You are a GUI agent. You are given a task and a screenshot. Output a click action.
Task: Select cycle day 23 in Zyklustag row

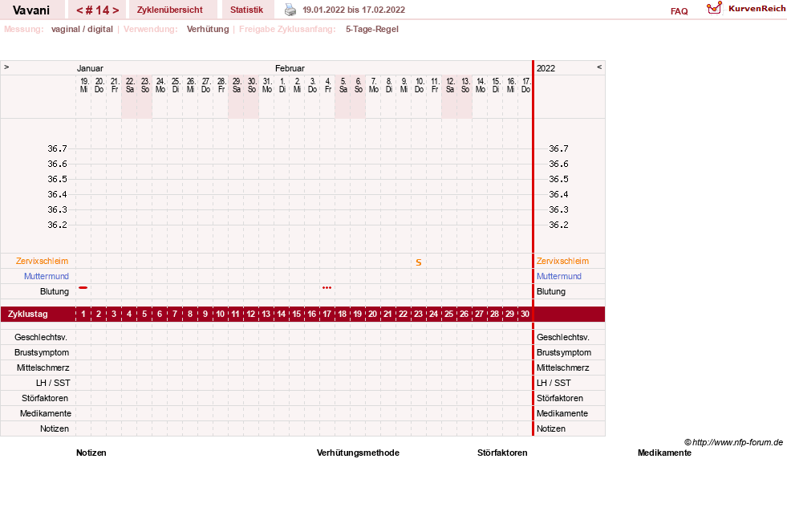point(418,315)
